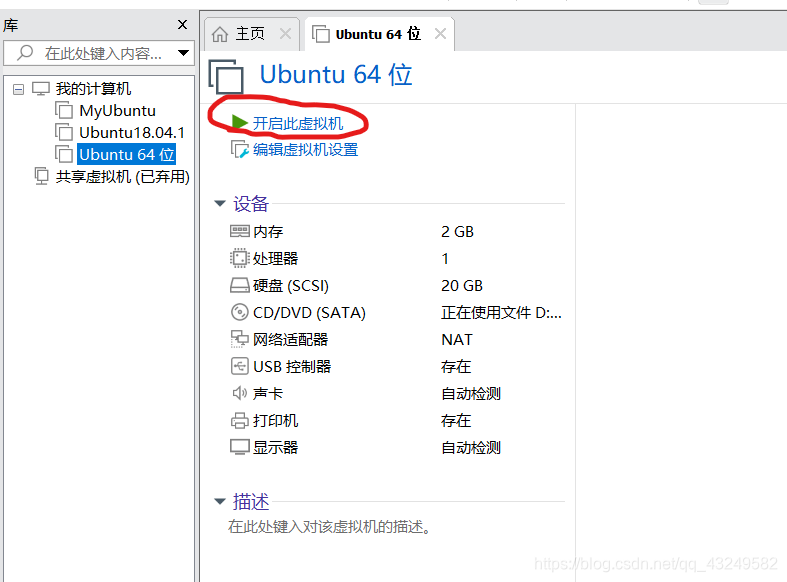Click the 描述 section heading

click(x=251, y=502)
